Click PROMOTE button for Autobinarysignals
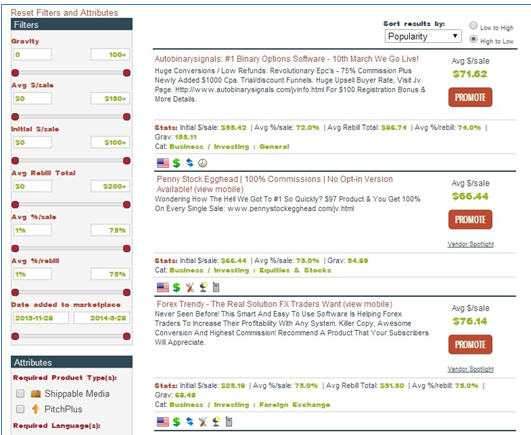Screen dimensions: 531x435 point(470,97)
